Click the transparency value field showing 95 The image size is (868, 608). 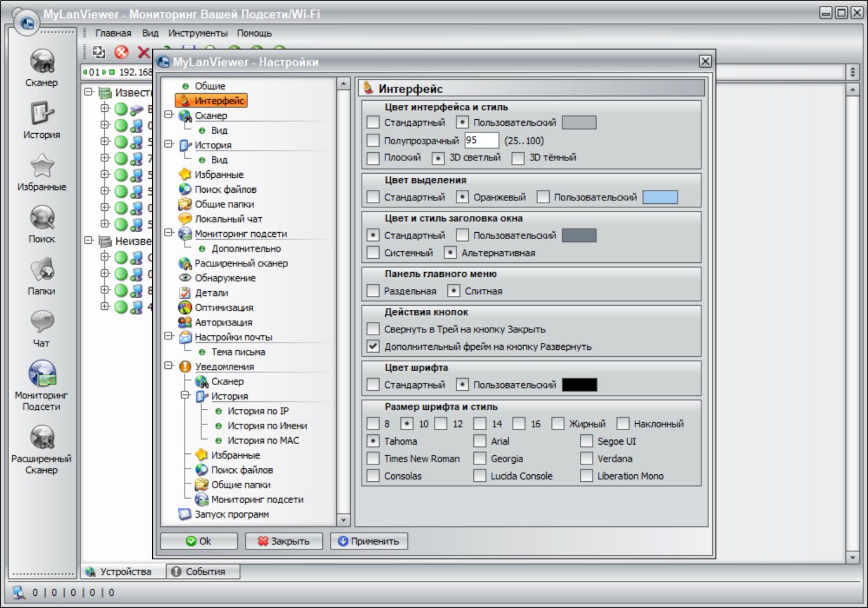click(x=481, y=140)
